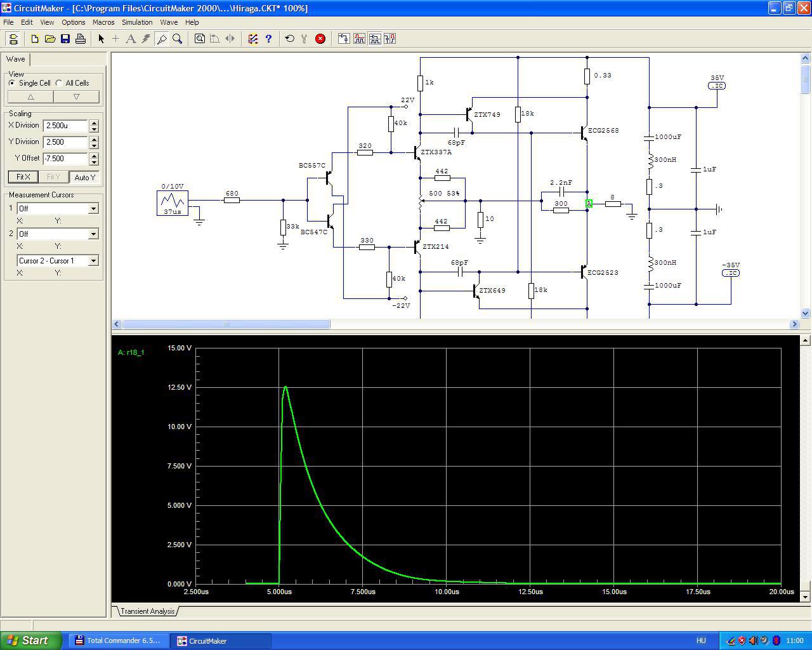Select the Text tool (A icon)
The image size is (812, 650).
click(131, 39)
